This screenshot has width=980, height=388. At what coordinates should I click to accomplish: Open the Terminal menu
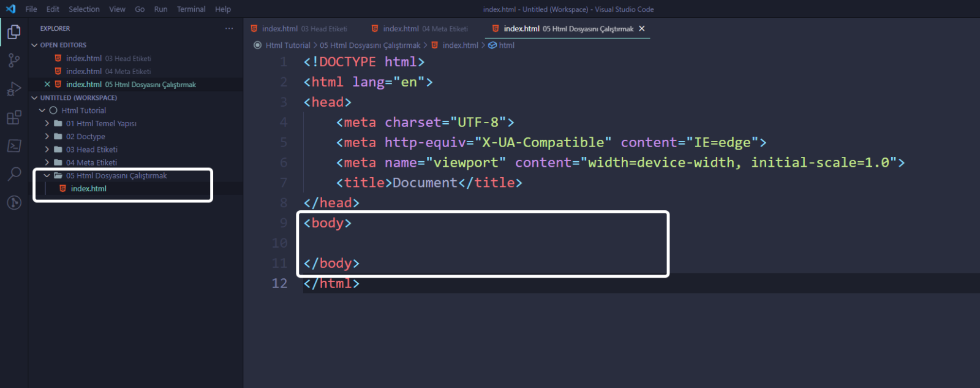point(191,9)
